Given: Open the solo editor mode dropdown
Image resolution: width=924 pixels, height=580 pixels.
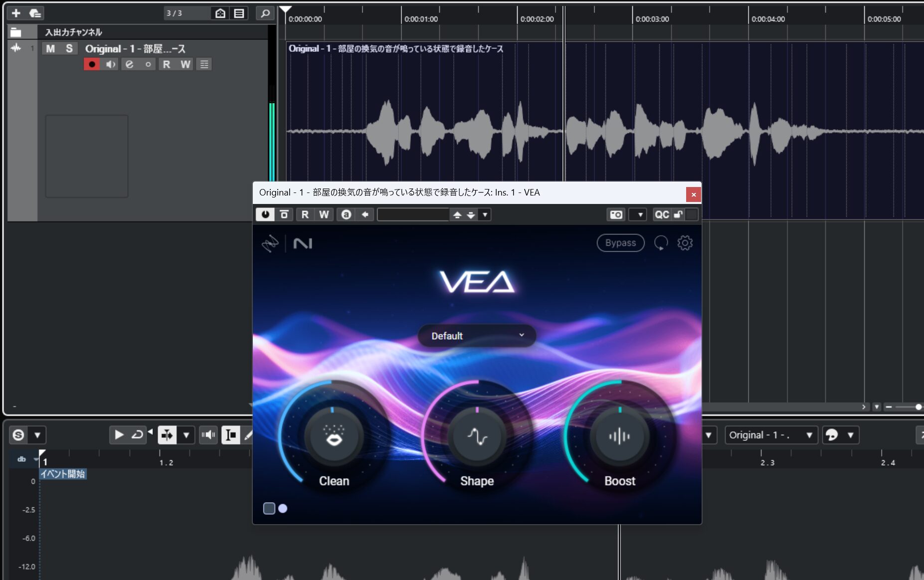Looking at the screenshot, I should (37, 435).
